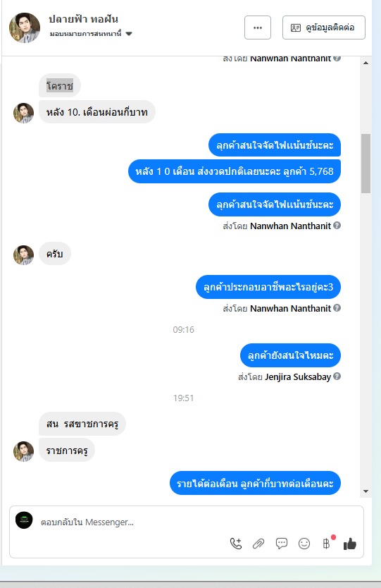Click the baht payment icon
Viewport: 381px width, 588px height.
[327, 544]
